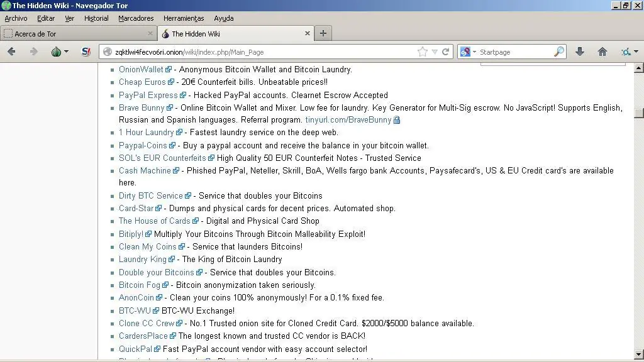Open the Tor onion button

click(56, 52)
